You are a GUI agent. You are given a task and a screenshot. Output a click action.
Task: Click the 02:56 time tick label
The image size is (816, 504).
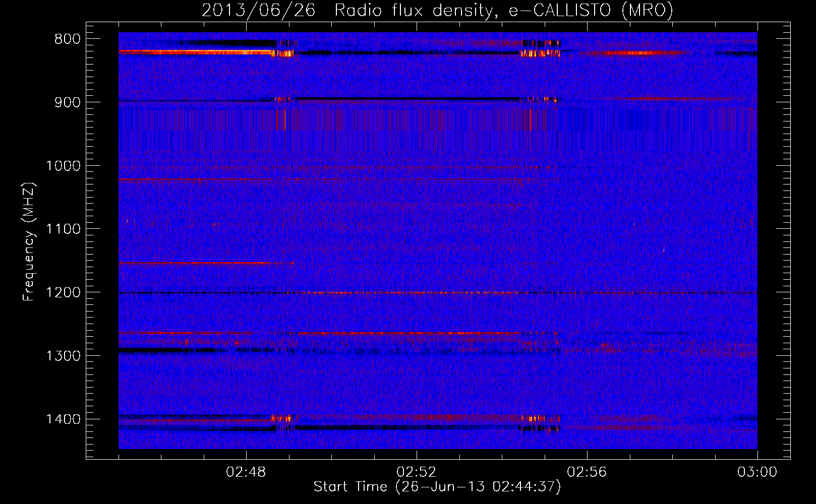click(x=587, y=472)
